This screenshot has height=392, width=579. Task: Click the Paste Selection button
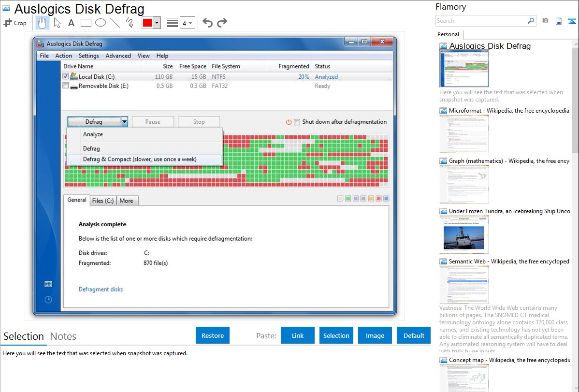click(336, 335)
